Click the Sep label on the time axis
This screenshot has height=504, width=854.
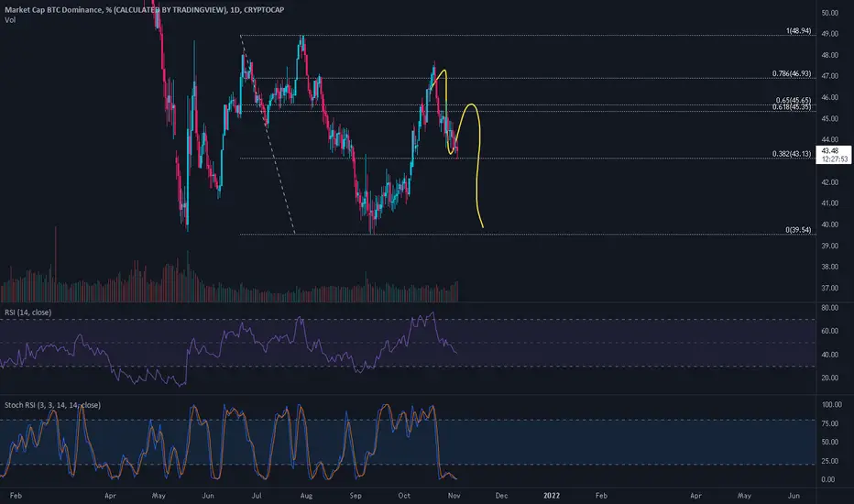pyautogui.click(x=356, y=496)
